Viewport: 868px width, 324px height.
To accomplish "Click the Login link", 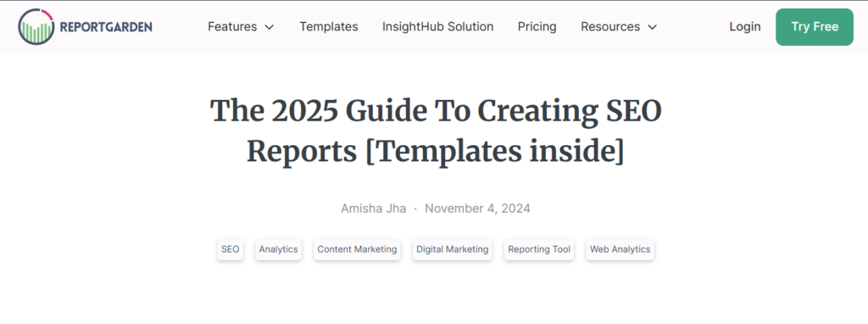I will (x=744, y=26).
